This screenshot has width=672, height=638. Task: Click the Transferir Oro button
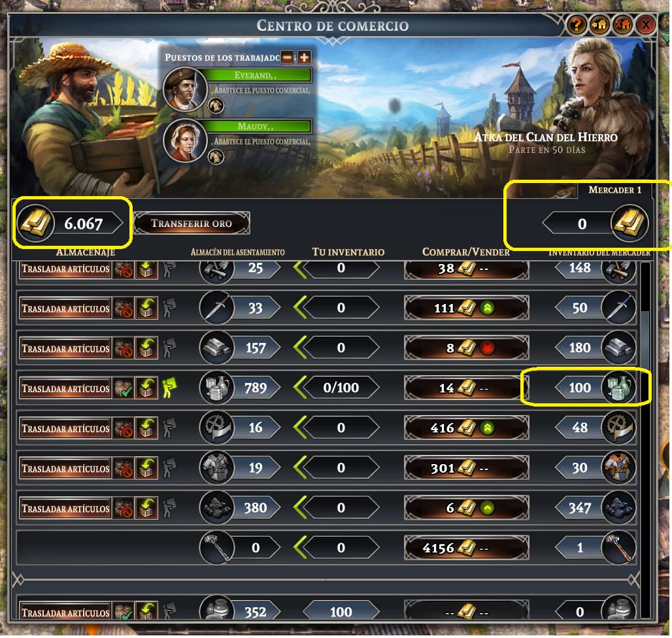pyautogui.click(x=192, y=224)
